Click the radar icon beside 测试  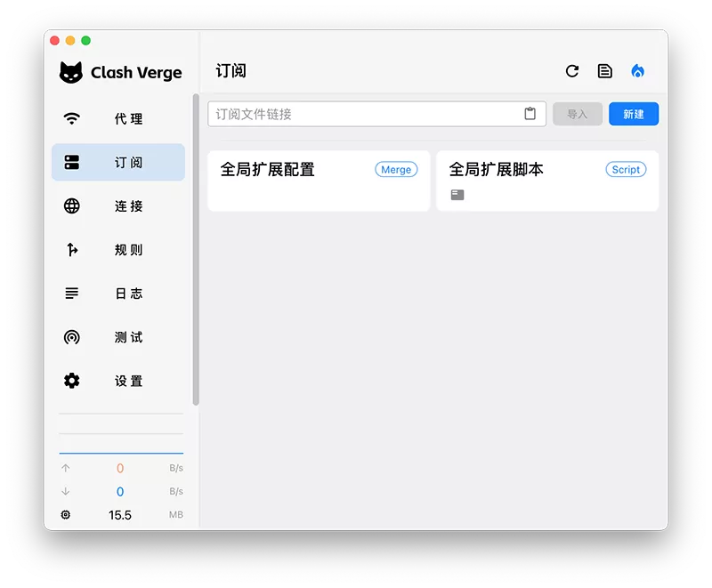[72, 337]
